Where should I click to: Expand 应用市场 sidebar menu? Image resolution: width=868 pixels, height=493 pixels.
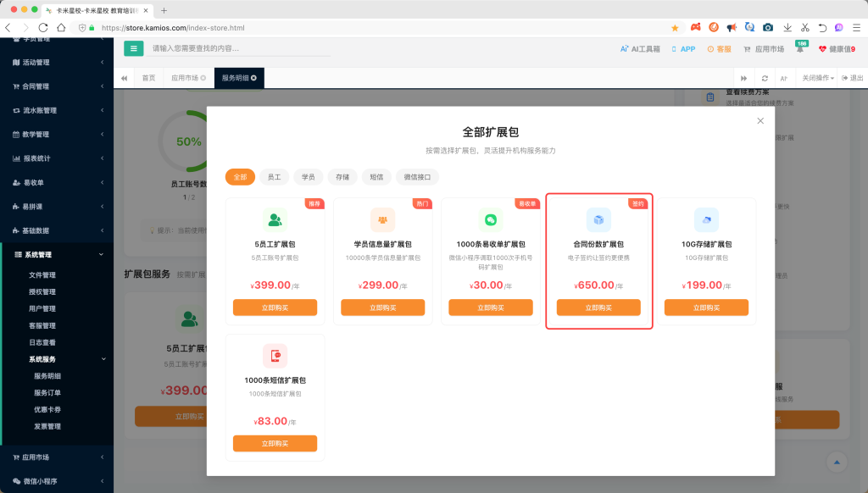click(57, 457)
